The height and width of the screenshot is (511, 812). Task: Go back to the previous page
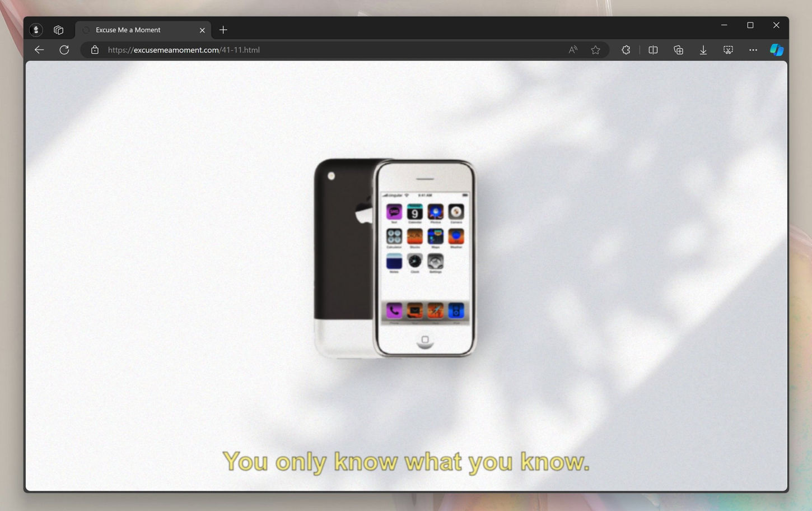tap(39, 50)
